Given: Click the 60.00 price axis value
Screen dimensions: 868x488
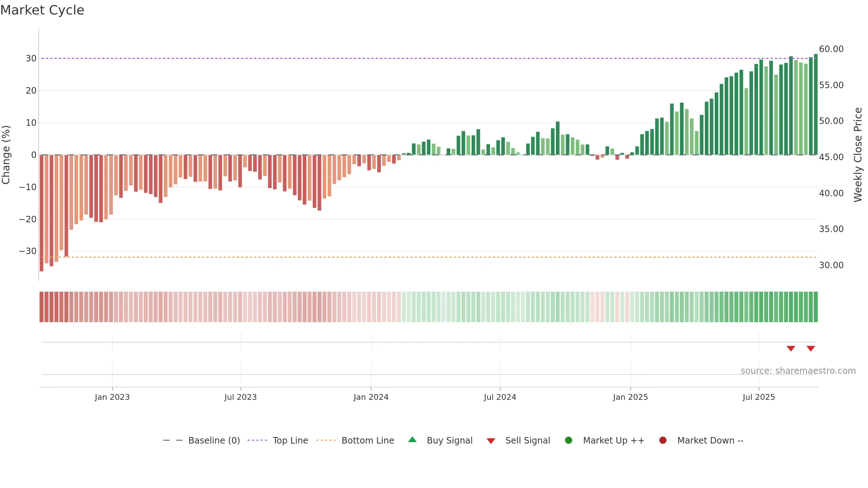Looking at the screenshot, I should pyautogui.click(x=831, y=49).
